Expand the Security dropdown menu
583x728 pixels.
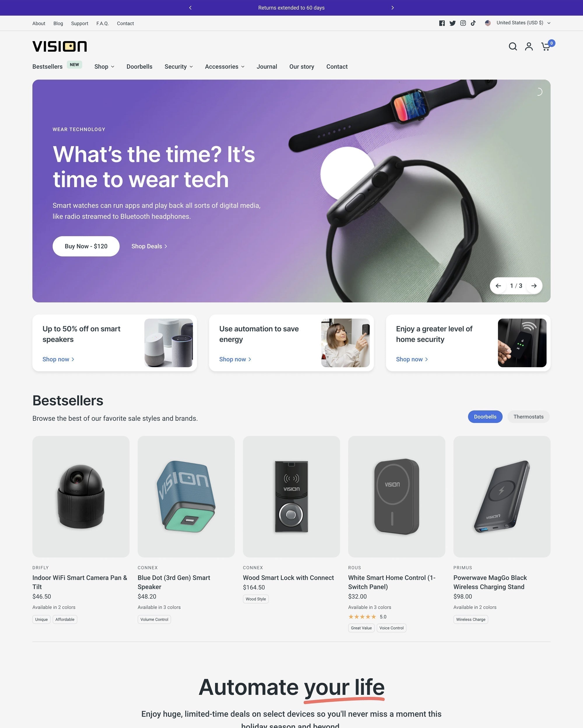(178, 66)
